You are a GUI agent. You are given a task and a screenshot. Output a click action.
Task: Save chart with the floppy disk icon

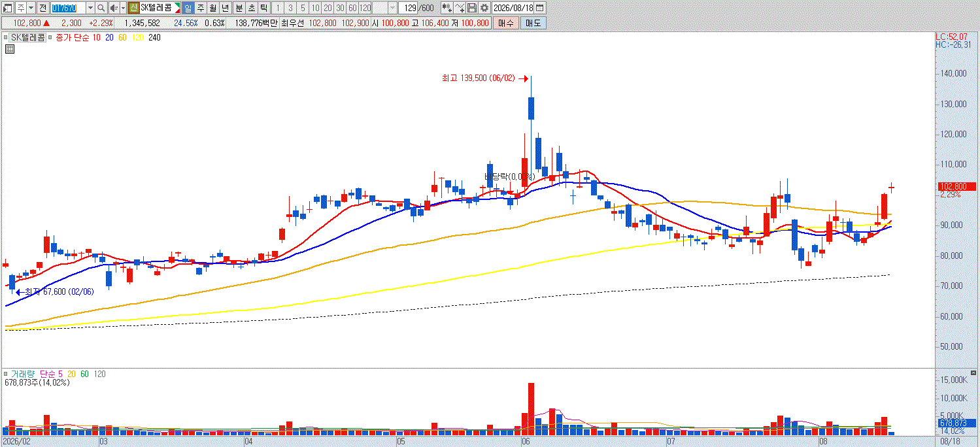(472, 8)
